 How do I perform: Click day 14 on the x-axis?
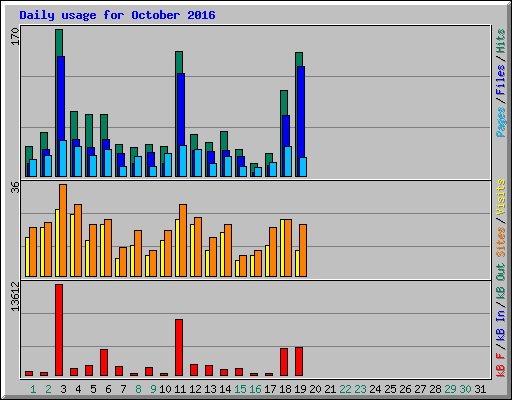225,389
